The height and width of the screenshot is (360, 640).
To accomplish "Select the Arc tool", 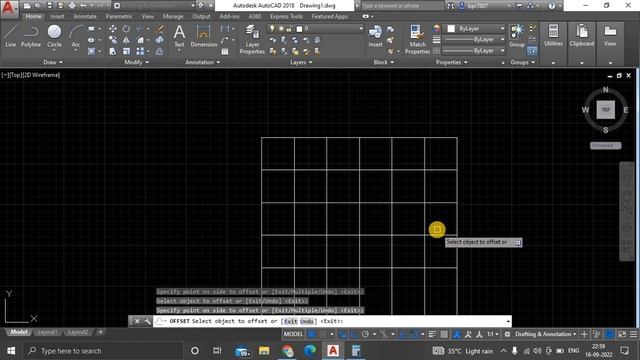I will coord(76,36).
